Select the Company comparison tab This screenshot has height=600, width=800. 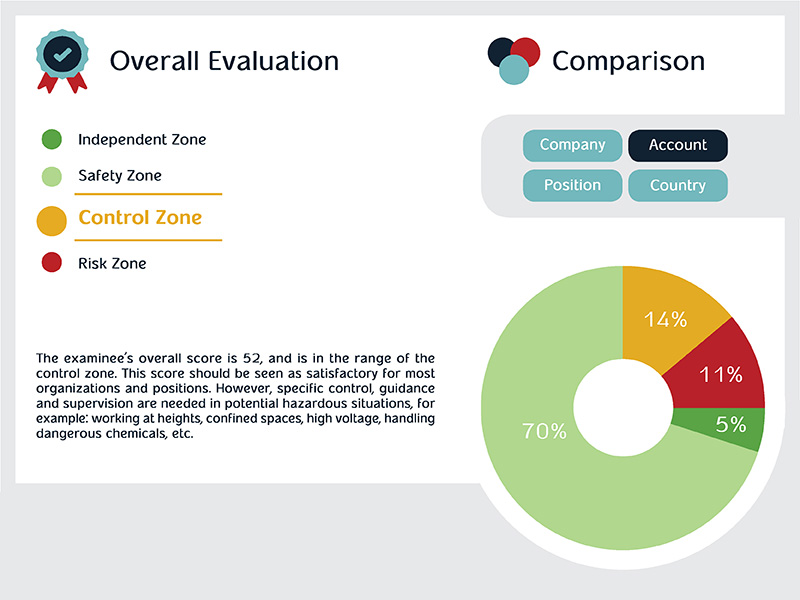pyautogui.click(x=572, y=145)
